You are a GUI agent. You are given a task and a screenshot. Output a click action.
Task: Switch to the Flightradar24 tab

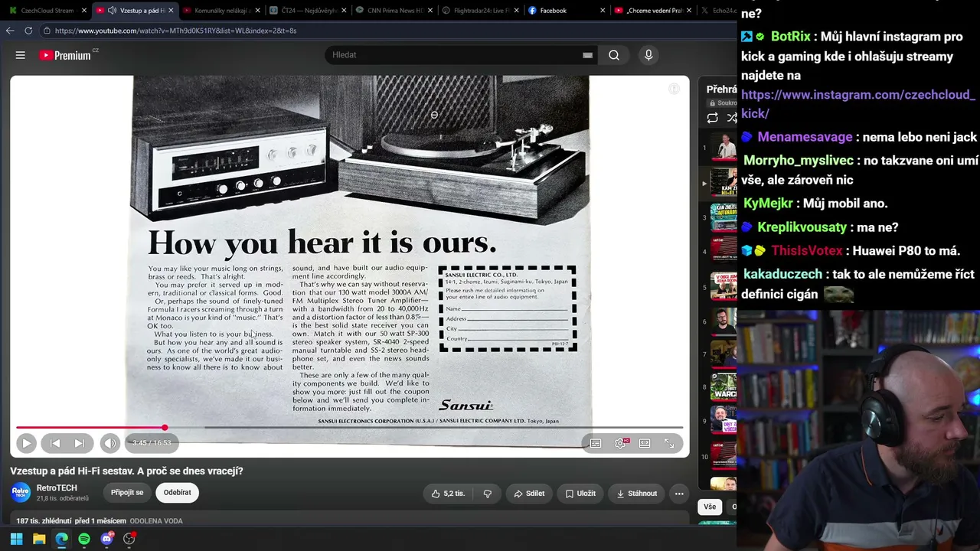pyautogui.click(x=482, y=11)
